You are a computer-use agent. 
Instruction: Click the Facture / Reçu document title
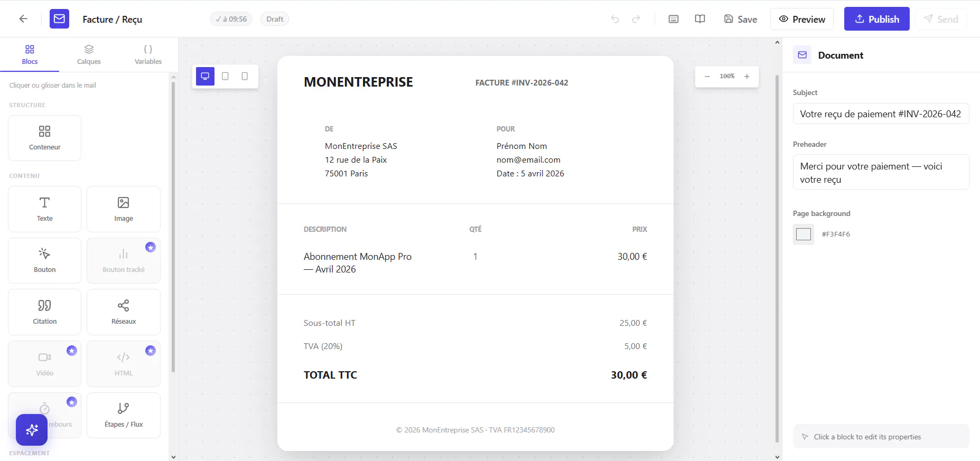coord(113,20)
